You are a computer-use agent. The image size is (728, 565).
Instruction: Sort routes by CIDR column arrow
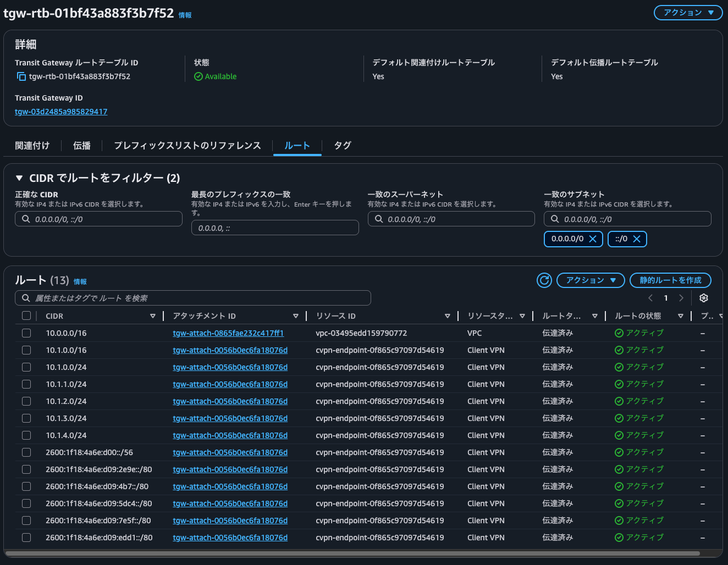click(x=152, y=316)
